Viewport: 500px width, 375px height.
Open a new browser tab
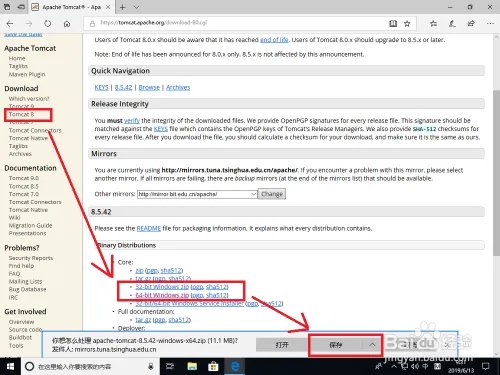tap(123, 7)
